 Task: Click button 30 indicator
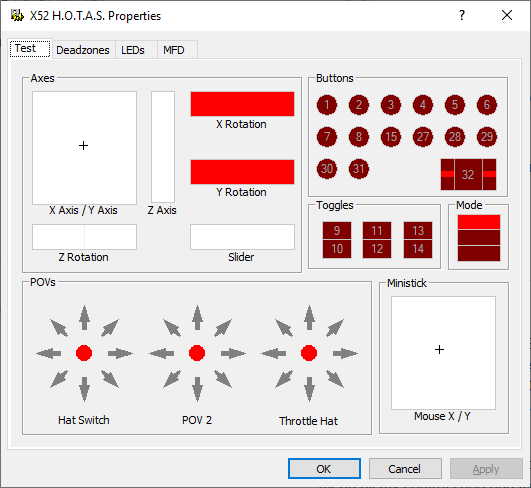[327, 169]
